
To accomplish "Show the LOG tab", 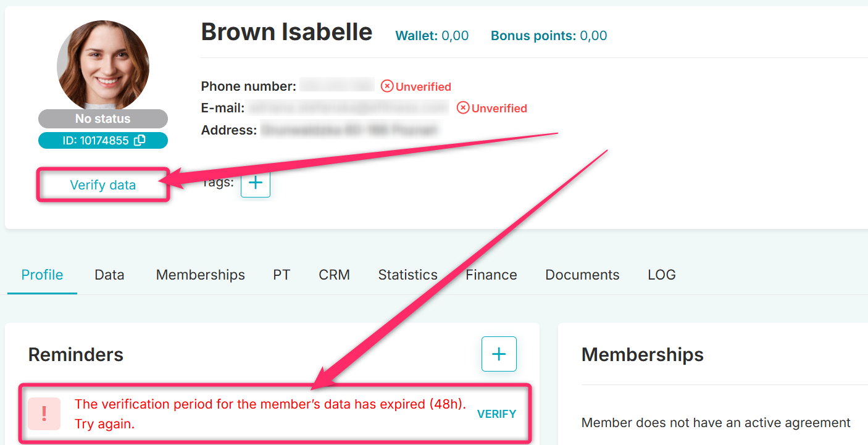I will point(661,275).
